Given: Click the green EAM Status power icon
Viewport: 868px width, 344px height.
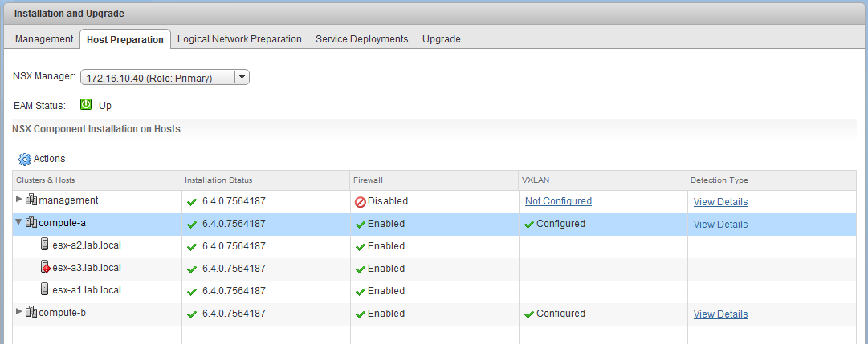Looking at the screenshot, I should pyautogui.click(x=86, y=104).
